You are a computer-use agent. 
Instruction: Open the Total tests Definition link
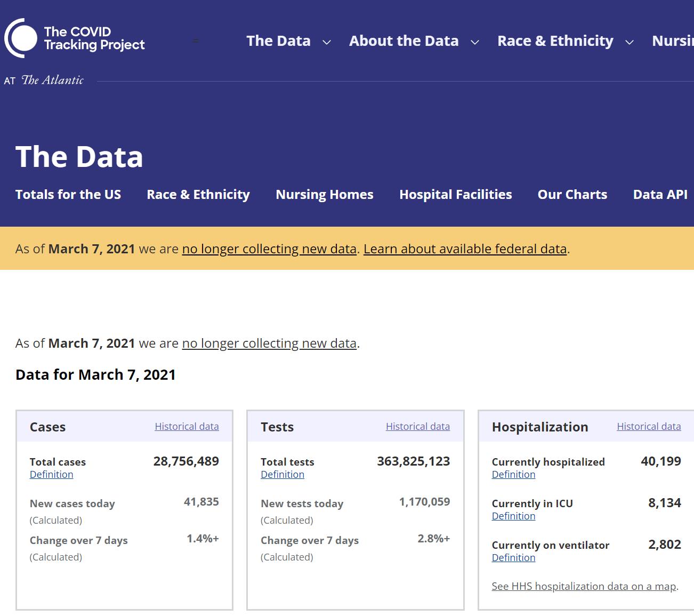pyautogui.click(x=283, y=475)
